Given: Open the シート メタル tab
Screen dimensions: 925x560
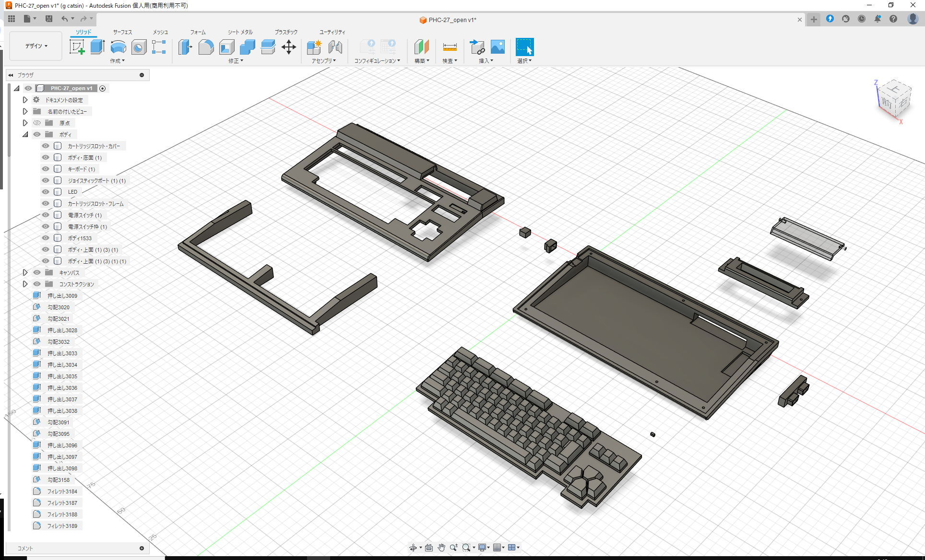Looking at the screenshot, I should pyautogui.click(x=239, y=32).
